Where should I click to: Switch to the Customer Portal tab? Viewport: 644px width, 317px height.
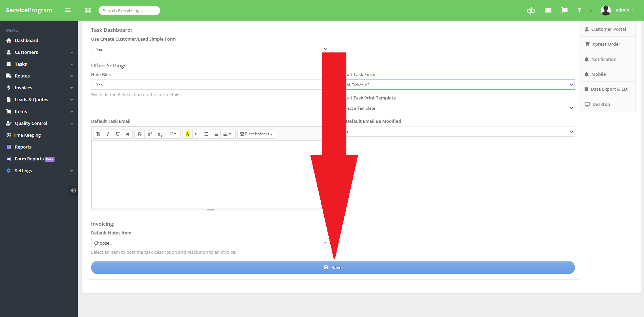607,29
